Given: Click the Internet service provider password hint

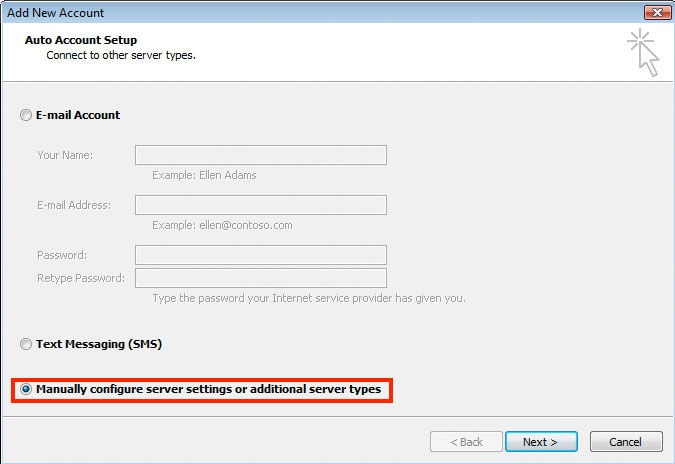Looking at the screenshot, I should pyautogui.click(x=309, y=298).
